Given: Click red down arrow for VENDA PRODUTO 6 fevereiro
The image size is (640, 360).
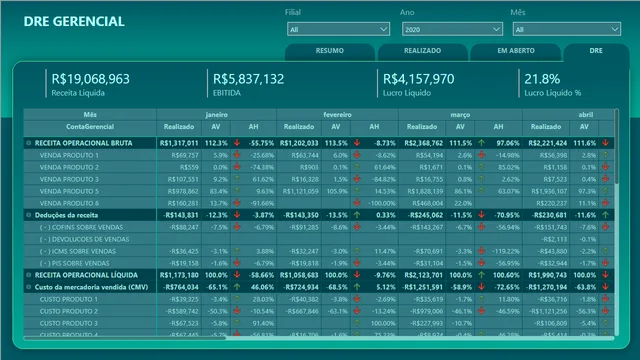Looking at the screenshot, I should [357, 203].
